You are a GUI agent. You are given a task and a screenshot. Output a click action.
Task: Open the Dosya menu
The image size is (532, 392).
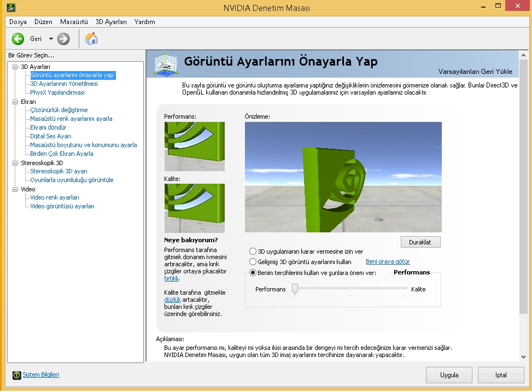point(18,22)
